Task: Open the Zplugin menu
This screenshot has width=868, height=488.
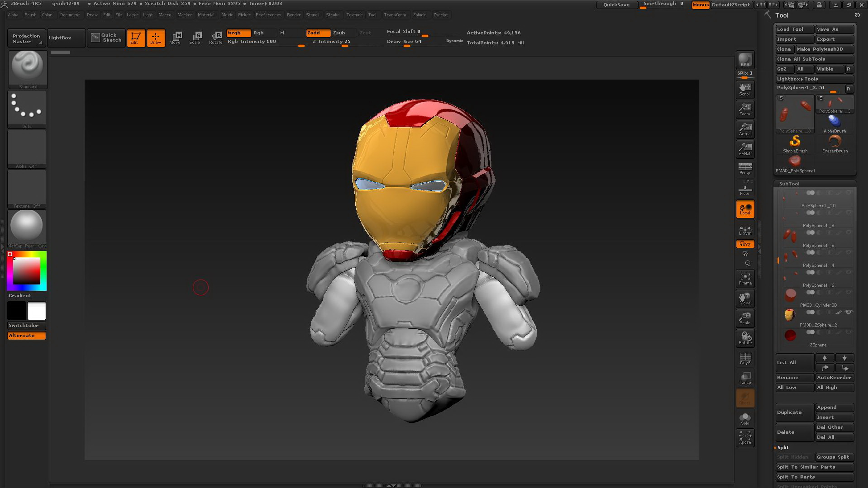Action: pos(420,15)
